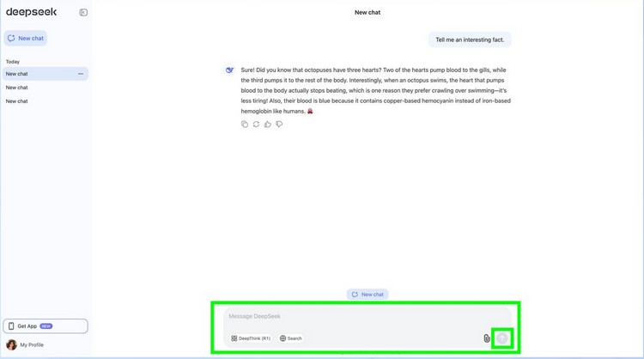Viewport: 644px width, 359px height.
Task: Open the third New chat conversation
Action: [17, 101]
